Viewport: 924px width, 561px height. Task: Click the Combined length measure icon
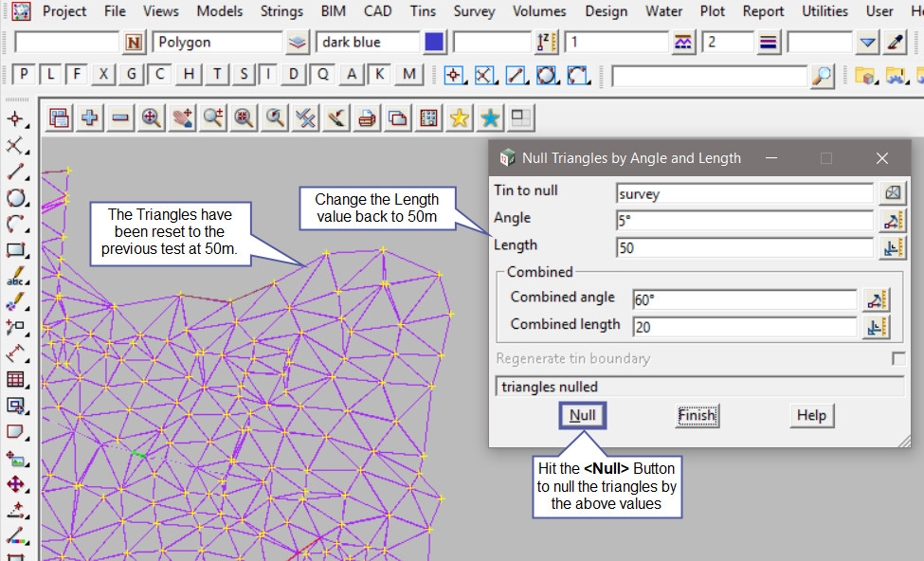876,328
